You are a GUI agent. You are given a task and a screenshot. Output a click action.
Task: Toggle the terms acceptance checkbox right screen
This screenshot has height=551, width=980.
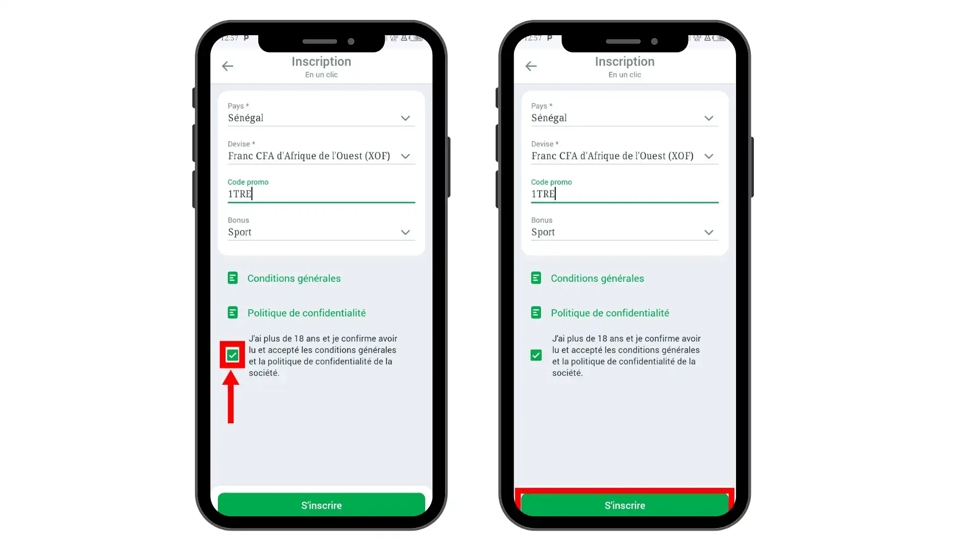[536, 355]
